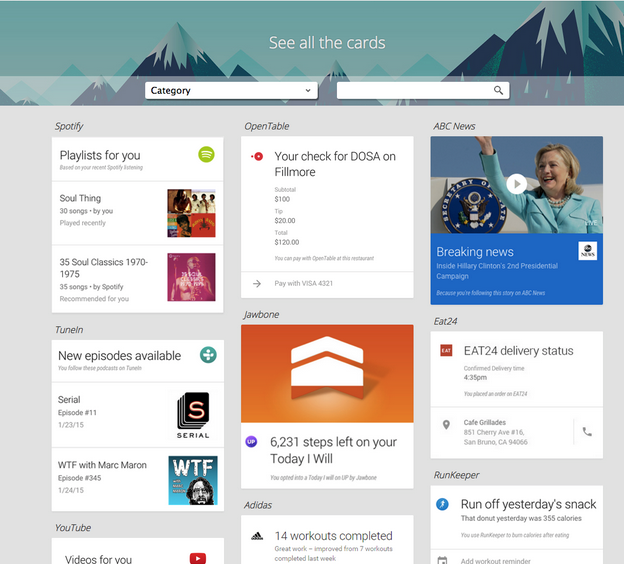Click the '$120.00' total amount

(x=287, y=242)
